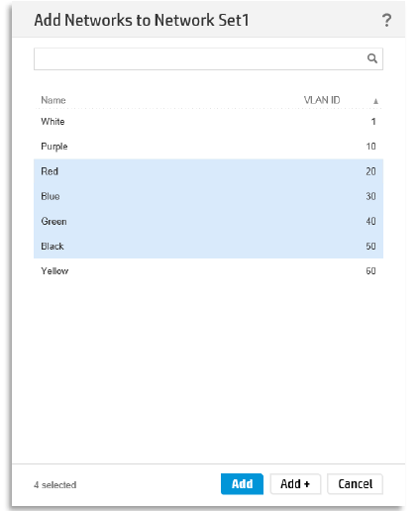The height and width of the screenshot is (511, 420).
Task: Toggle the VLAN ID sort arrow
Action: tap(375, 101)
